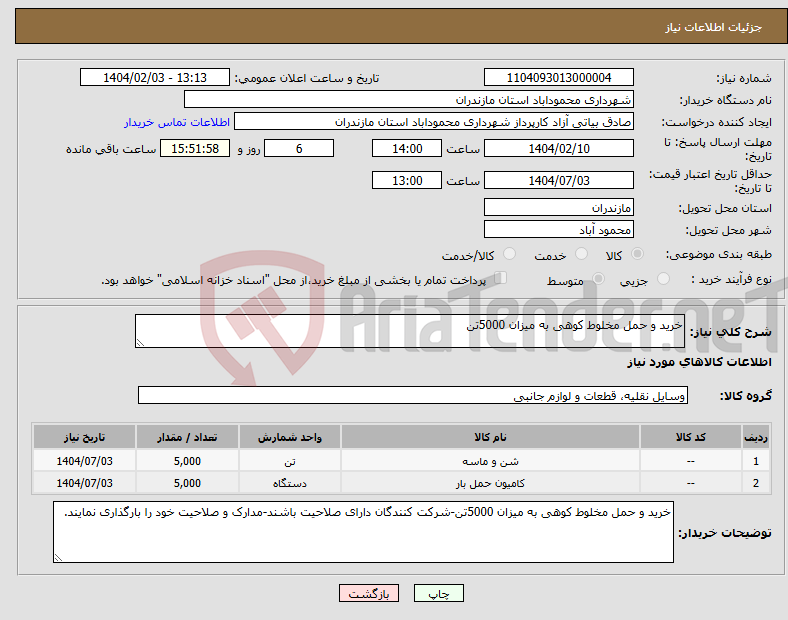The width and height of the screenshot is (788, 620).
Task: Click date 1404/07/03 in کامیون حمل بار row
Action: [84, 483]
